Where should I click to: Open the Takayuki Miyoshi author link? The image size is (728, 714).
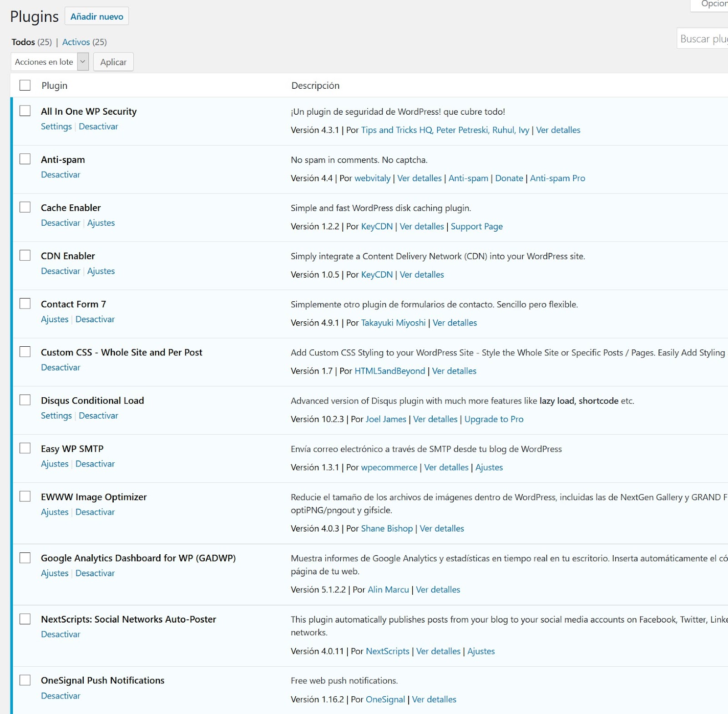(x=394, y=323)
